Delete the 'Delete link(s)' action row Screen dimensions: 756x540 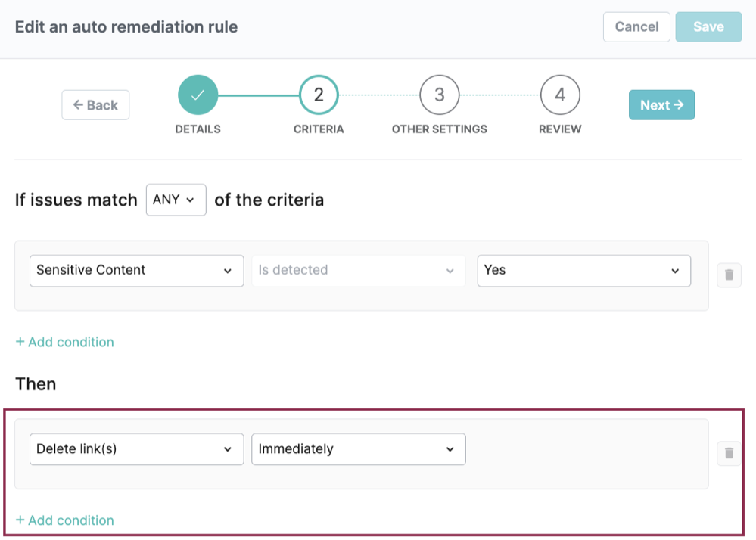point(729,453)
